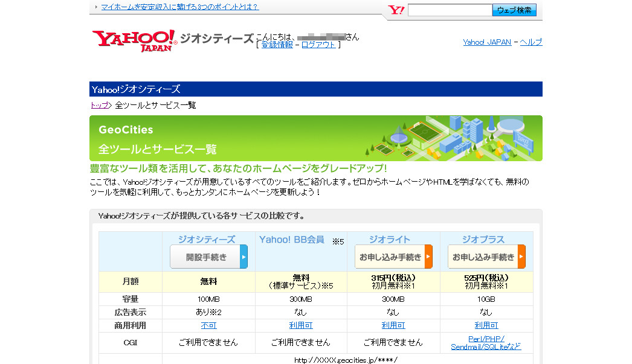Click the 全ツールとサービス一覧 breadcrumb text
632x364 pixels.
point(155,105)
